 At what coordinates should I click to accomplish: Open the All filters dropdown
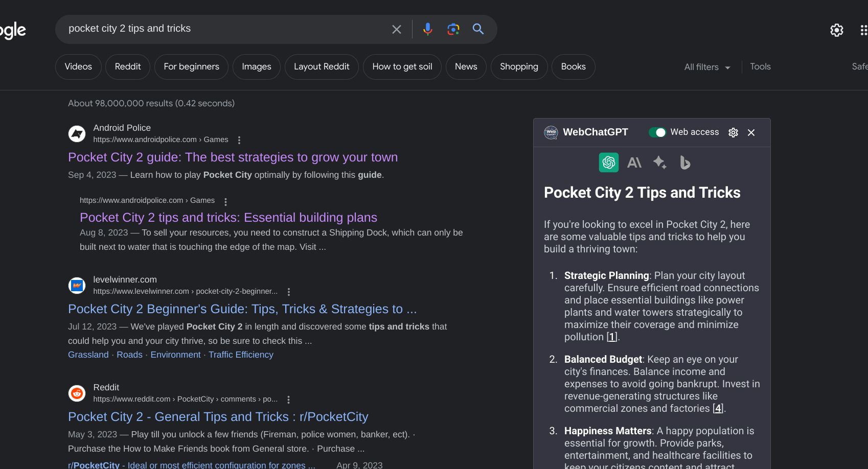(x=707, y=67)
